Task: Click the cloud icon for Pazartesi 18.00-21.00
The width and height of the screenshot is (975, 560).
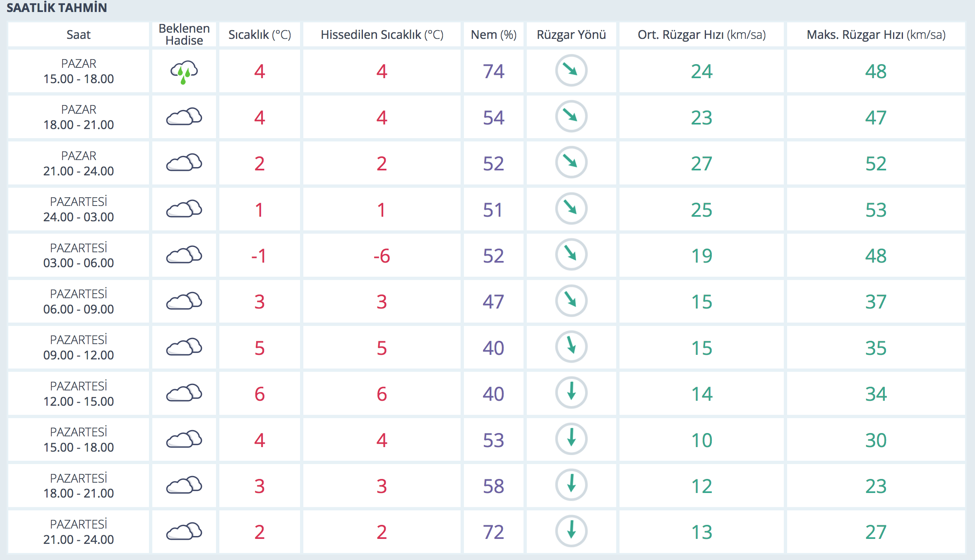Action: [184, 486]
